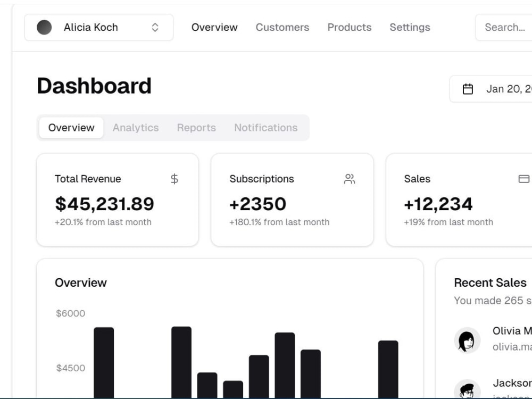Click the $4500 axis label
Image resolution: width=532 pixels, height=399 pixels.
click(x=71, y=368)
